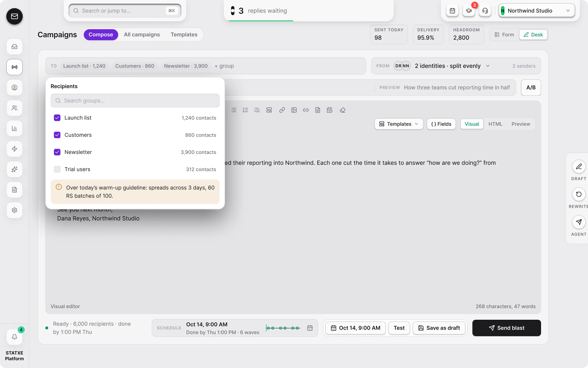Open the inbox icon in the sidebar
The width and height of the screenshot is (588, 368).
(14, 46)
